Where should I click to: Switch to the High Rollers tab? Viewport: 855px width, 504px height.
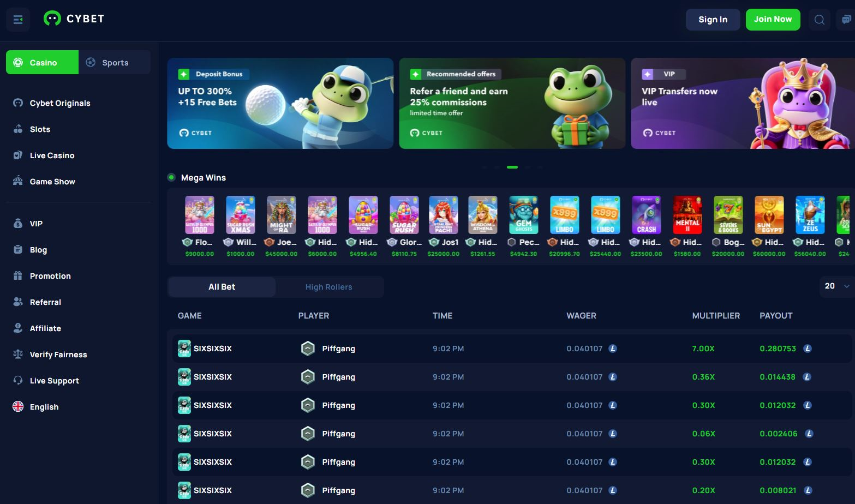click(x=328, y=287)
